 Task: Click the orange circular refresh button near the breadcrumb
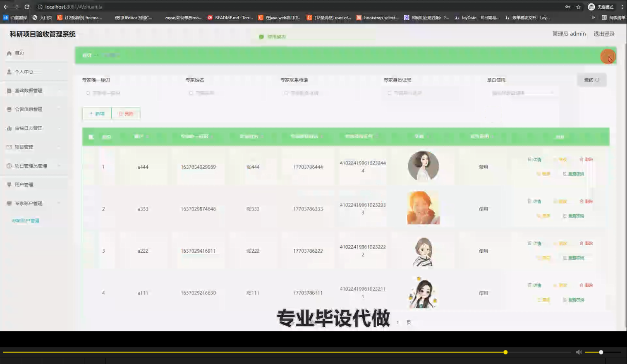[x=608, y=56]
